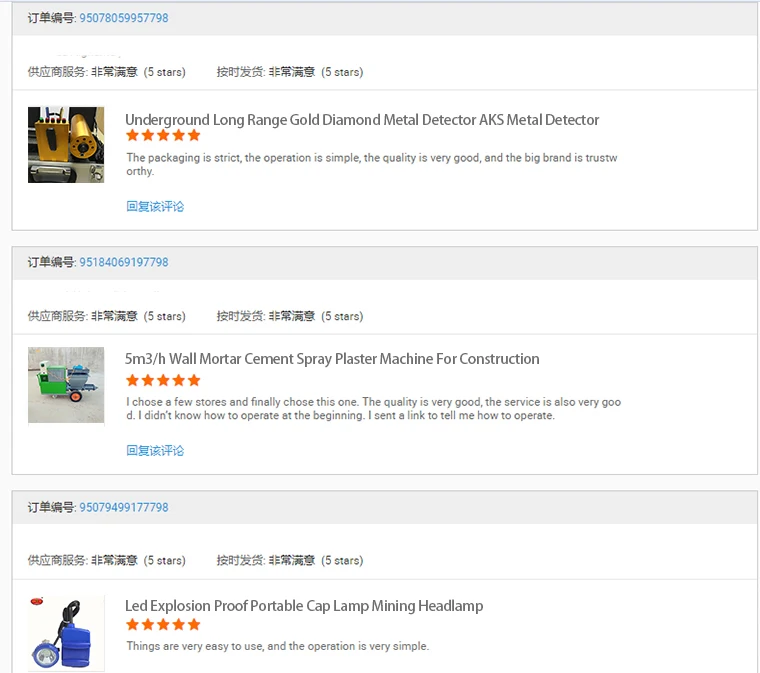The width and height of the screenshot is (760, 673).
Task: Click the 'Things are very easy to use' review text
Action: tap(277, 646)
